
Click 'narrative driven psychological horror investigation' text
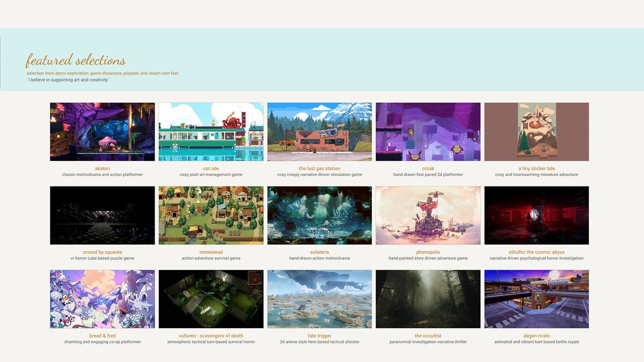point(537,258)
